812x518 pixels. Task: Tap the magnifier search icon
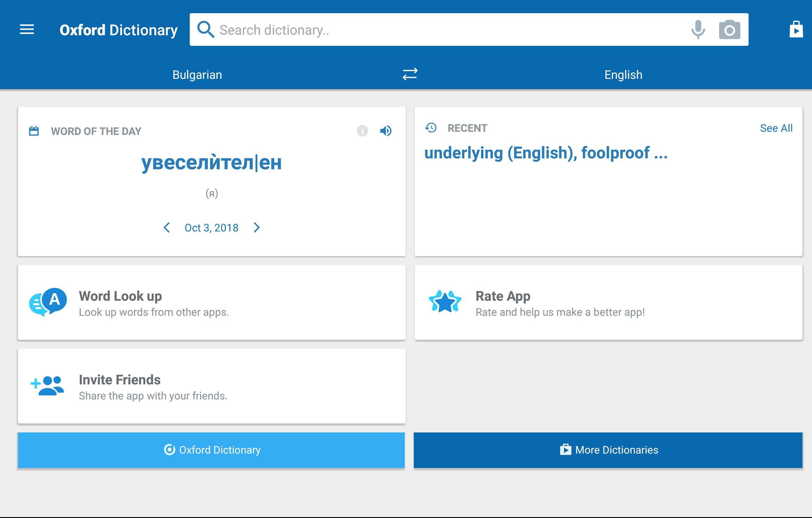(205, 29)
